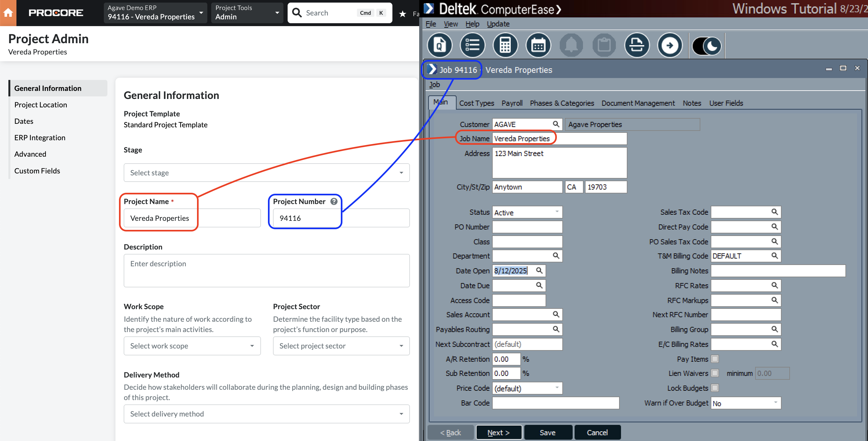The image size is (868, 441).
Task: Click the PO Sales Tax Code lookup icon
Action: pyautogui.click(x=774, y=241)
